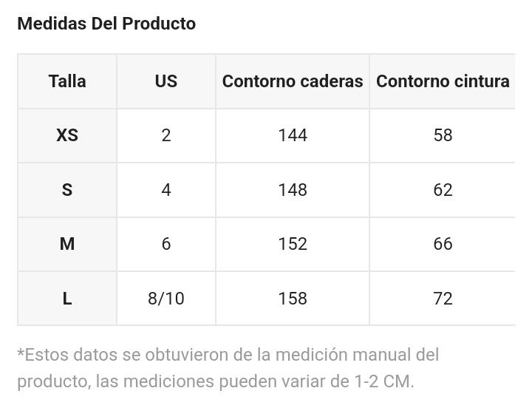The image size is (532, 408).
Task: Select hip measurement 158 cell
Action: click(293, 299)
